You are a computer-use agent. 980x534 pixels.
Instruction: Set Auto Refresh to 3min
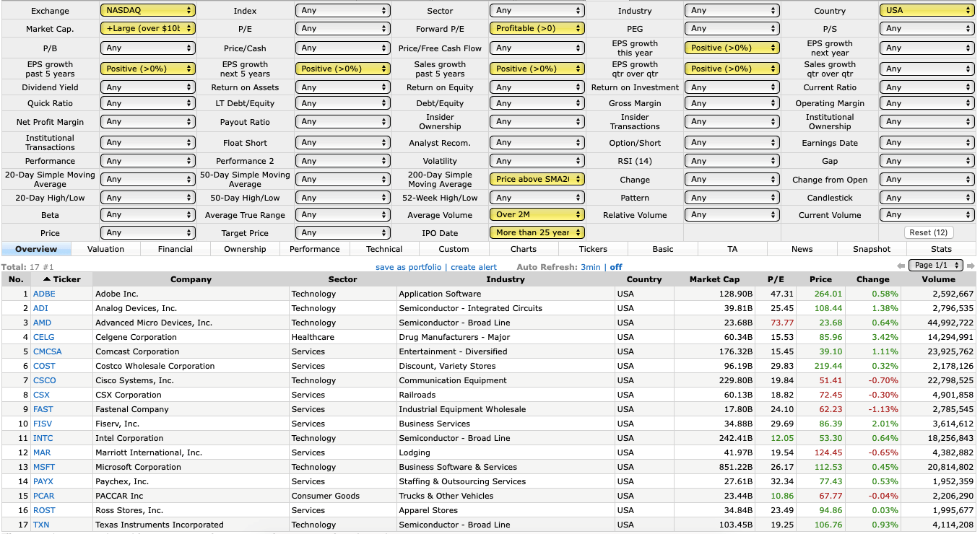pos(592,266)
